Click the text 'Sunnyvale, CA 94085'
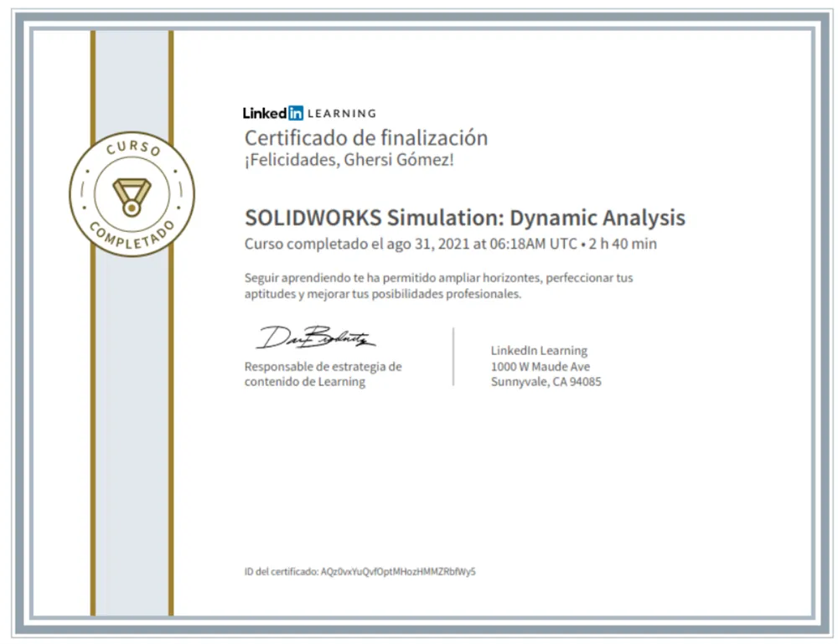Image resolution: width=838 pixels, height=644 pixels. [x=546, y=382]
